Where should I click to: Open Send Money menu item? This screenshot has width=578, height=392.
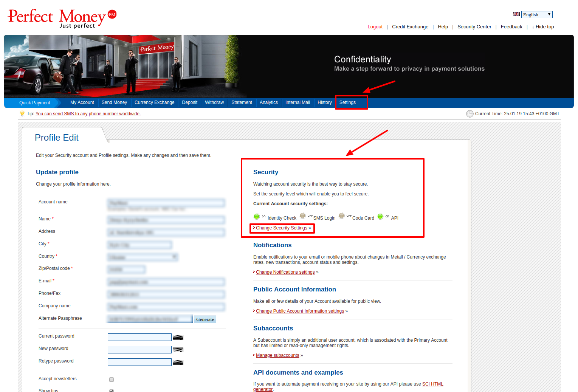point(114,102)
